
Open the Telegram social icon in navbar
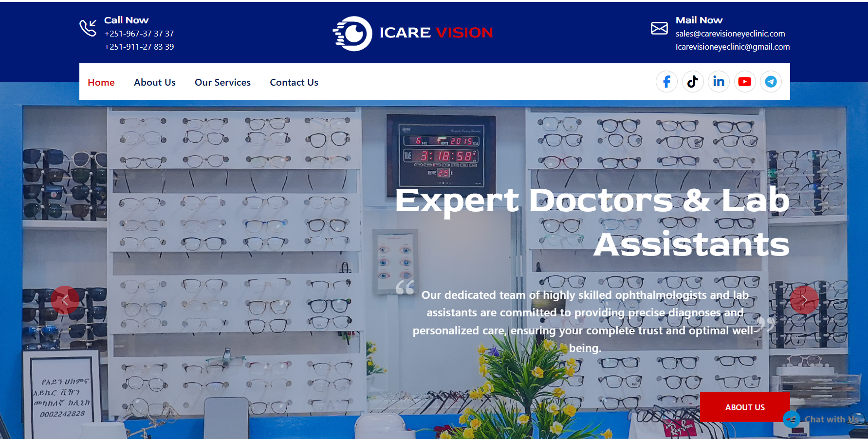771,82
